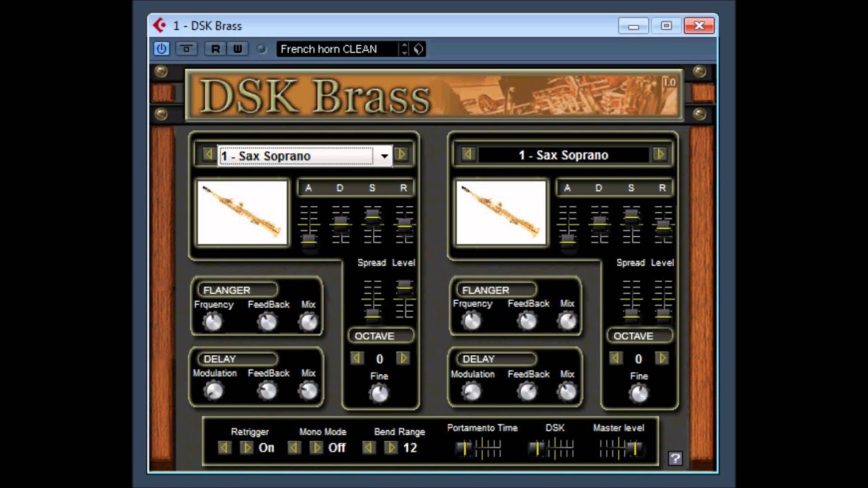Decrease left layer octave
868x488 pixels.
coord(357,358)
